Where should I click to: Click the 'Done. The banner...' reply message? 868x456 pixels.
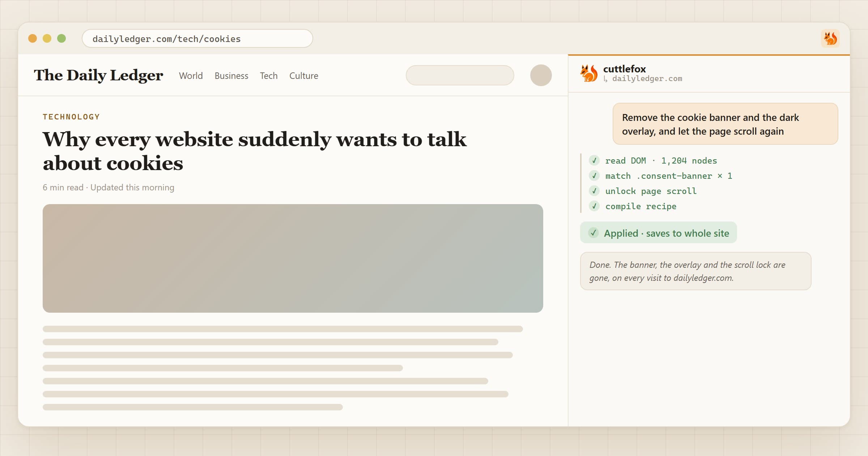(695, 271)
